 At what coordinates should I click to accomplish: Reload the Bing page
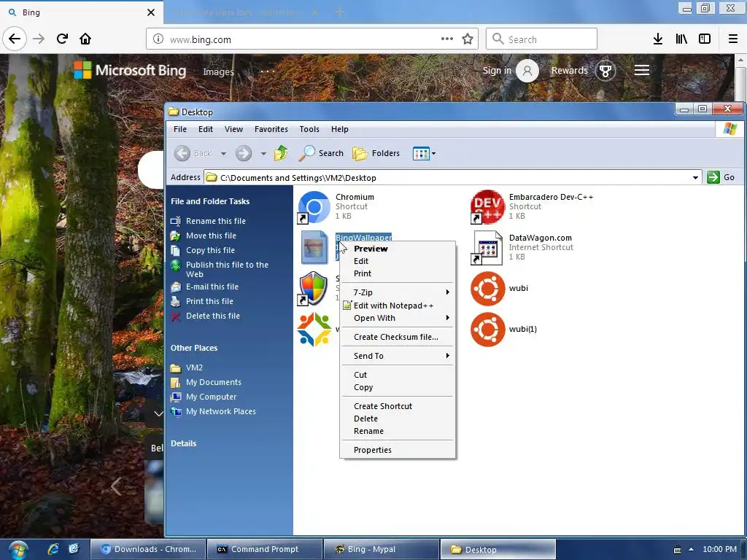(x=62, y=39)
